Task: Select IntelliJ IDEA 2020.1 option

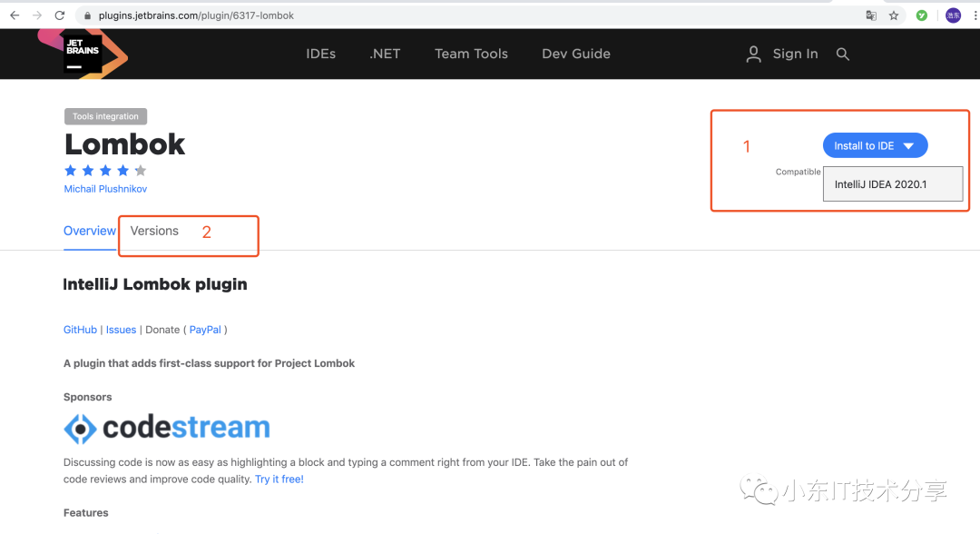Action: (893, 184)
